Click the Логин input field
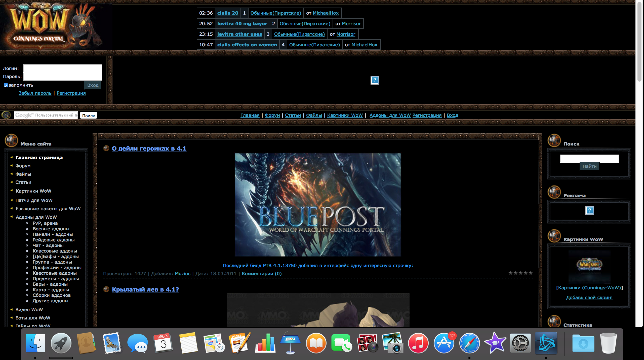The height and width of the screenshot is (360, 644). point(62,68)
